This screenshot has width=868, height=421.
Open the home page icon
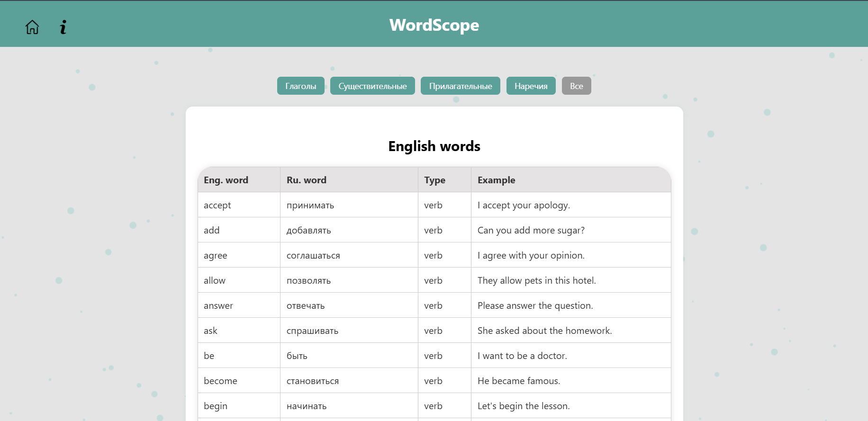pos(32,27)
